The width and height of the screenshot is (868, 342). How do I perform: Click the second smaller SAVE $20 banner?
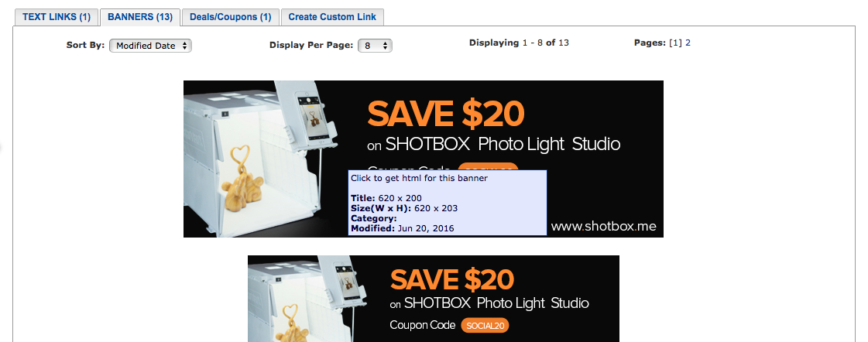point(434,298)
